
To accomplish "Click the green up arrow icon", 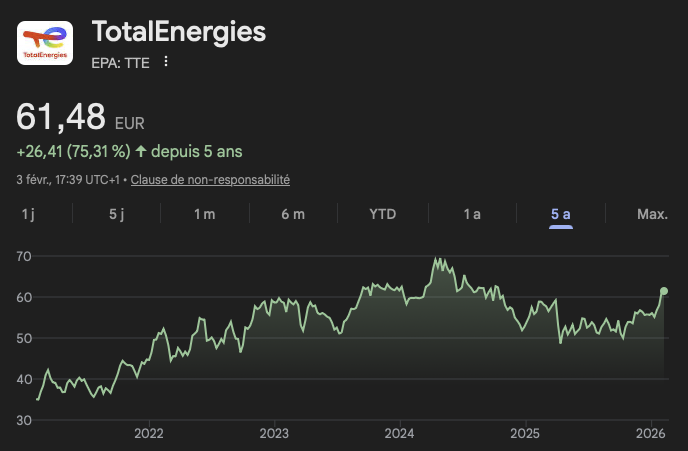I will click(140, 151).
